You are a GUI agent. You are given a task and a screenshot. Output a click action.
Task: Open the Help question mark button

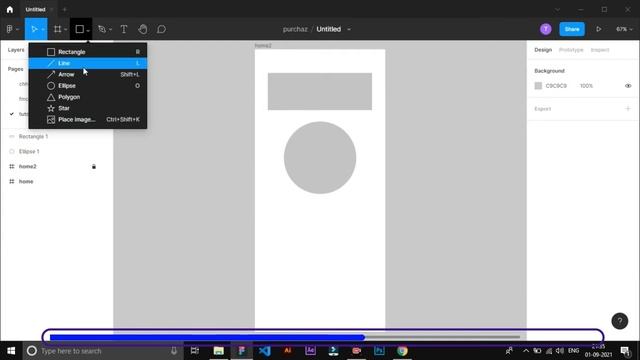[x=620, y=321]
